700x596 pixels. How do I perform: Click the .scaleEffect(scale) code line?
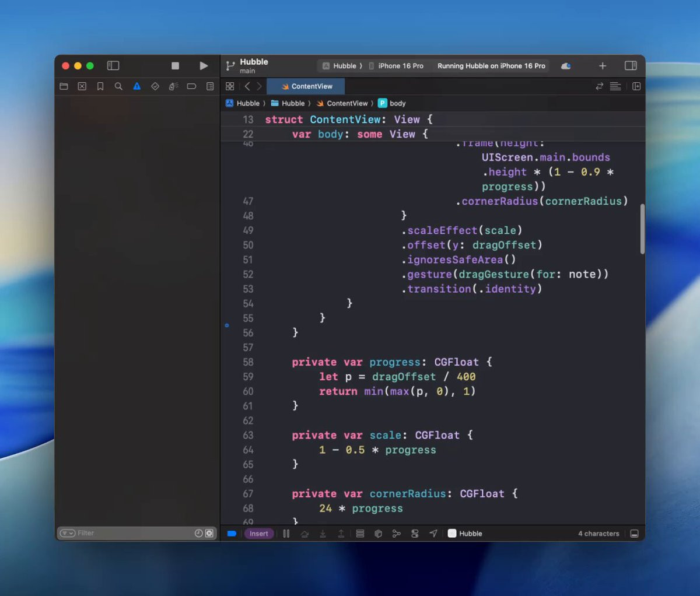coord(461,230)
